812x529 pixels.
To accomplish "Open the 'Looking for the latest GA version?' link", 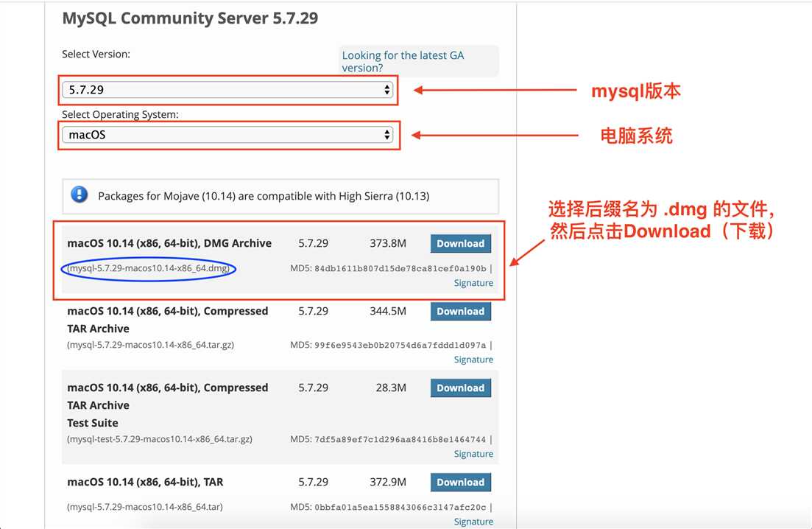I will [x=403, y=61].
